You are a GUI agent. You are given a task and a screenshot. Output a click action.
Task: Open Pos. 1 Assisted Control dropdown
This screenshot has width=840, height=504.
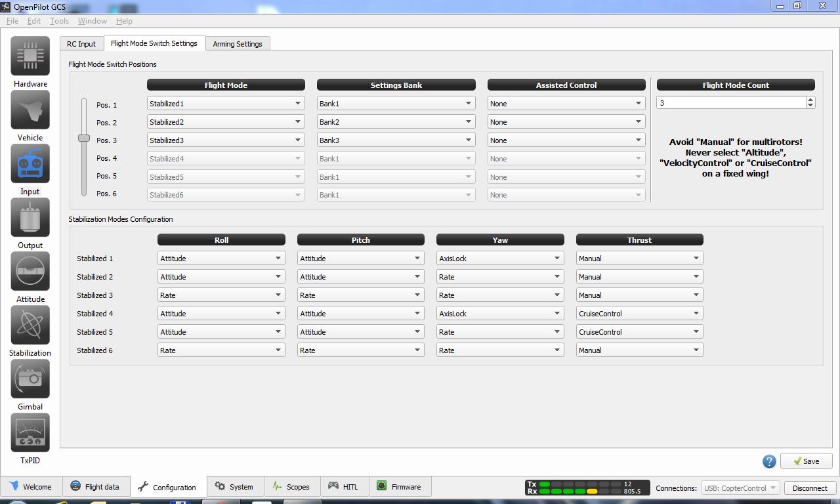[566, 104]
